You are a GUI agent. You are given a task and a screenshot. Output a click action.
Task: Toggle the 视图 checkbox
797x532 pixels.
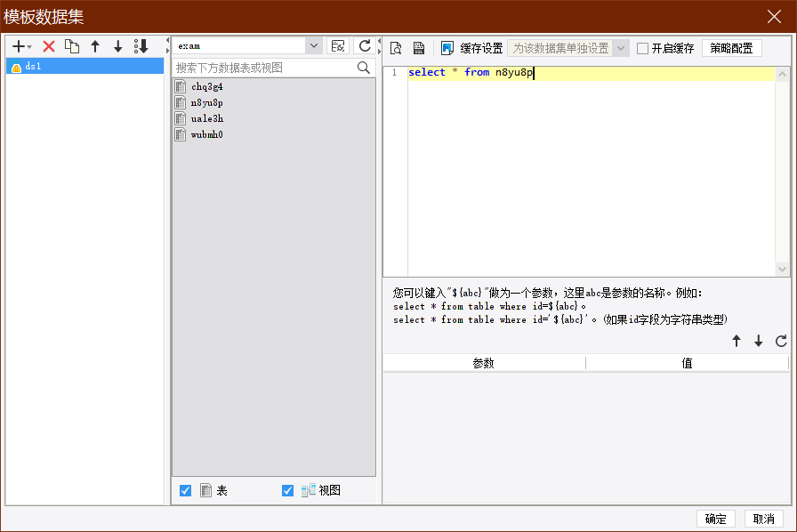[288, 490]
